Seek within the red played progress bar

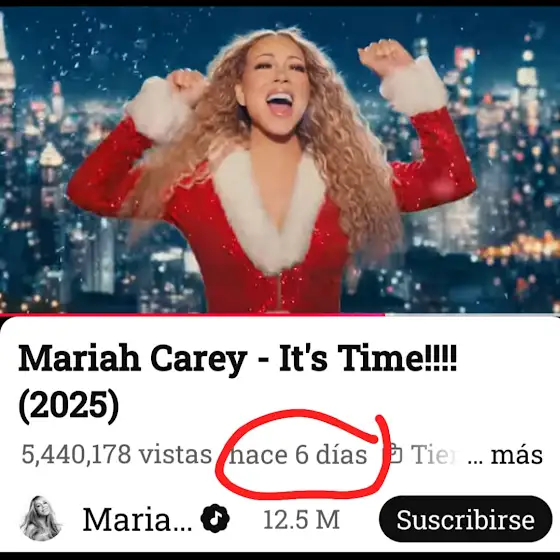[192, 315]
